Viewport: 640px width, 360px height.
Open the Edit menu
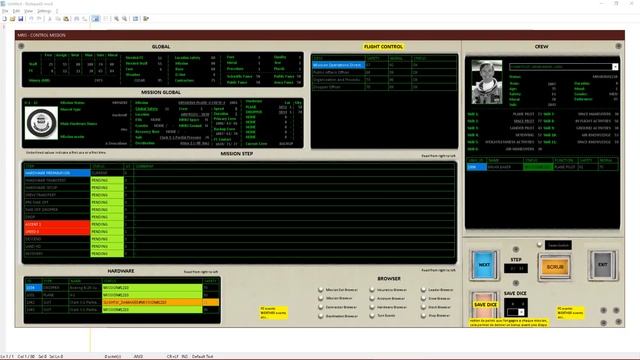tap(16, 11)
